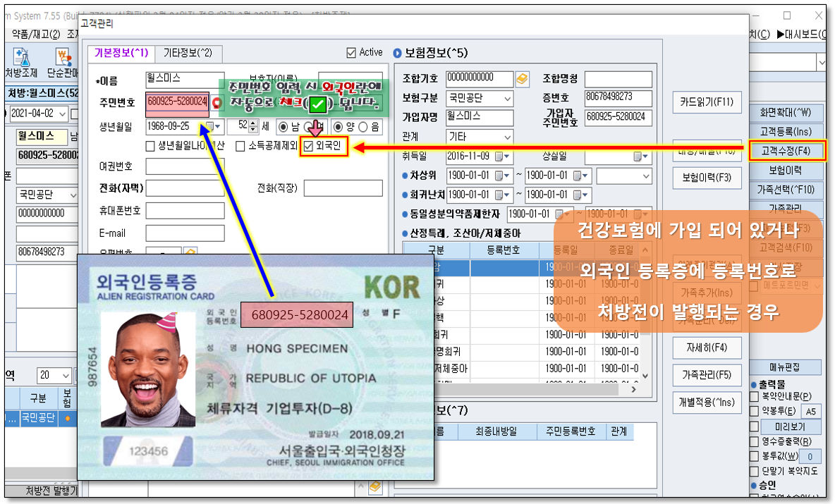Screen dimensions: 835x504
Task: Click into the 여권번호 input field
Action: [185, 167]
